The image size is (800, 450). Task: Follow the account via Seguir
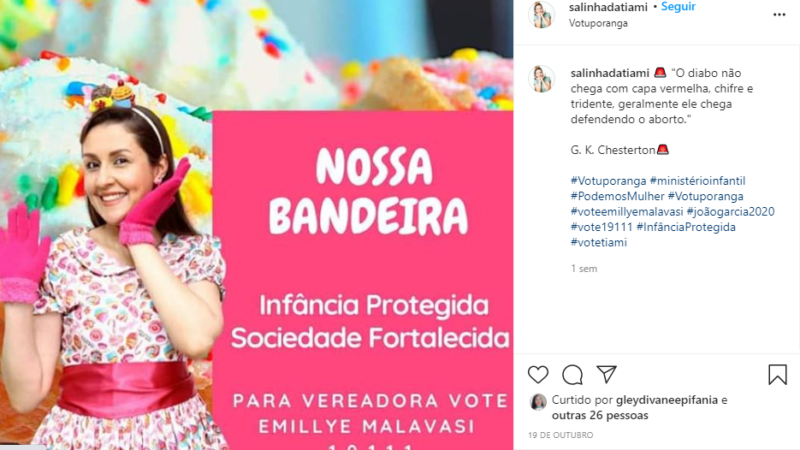678,7
